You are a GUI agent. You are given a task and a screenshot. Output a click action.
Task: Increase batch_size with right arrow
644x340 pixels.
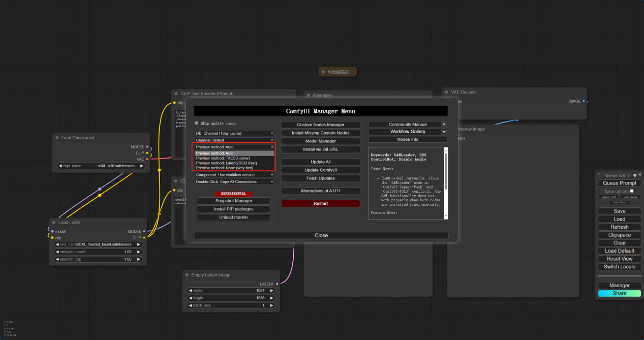click(272, 305)
